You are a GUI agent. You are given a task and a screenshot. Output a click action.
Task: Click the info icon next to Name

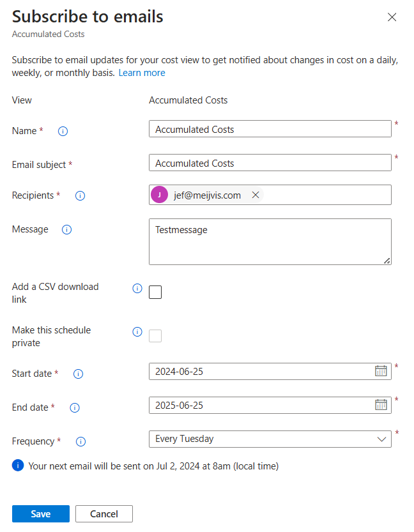63,131
